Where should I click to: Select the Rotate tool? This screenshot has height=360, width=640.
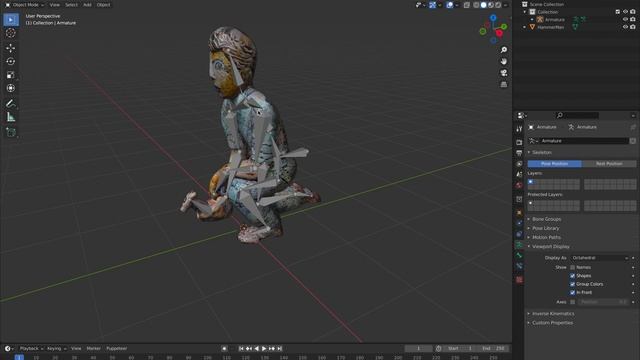[x=11, y=62]
